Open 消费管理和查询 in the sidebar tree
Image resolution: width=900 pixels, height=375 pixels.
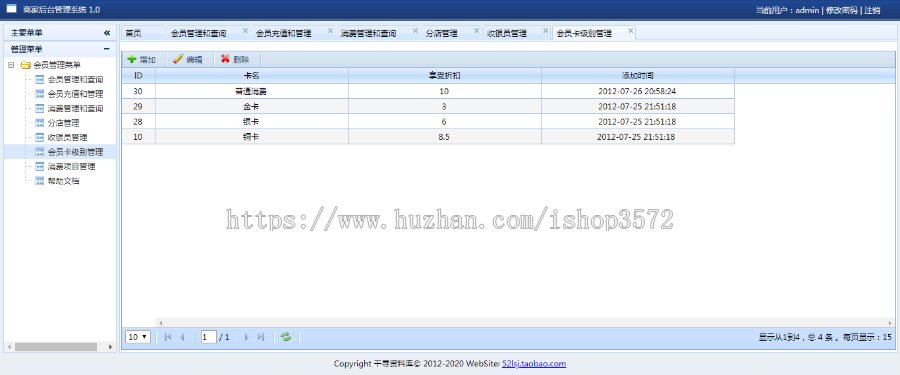point(75,109)
